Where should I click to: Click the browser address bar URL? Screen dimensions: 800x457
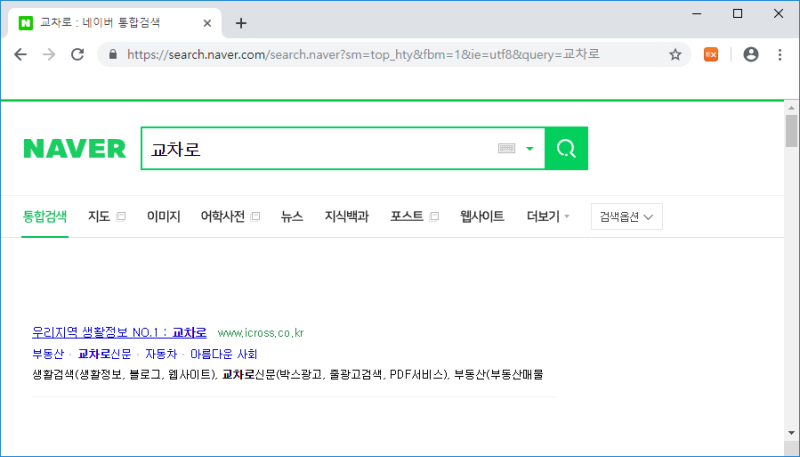coord(363,55)
